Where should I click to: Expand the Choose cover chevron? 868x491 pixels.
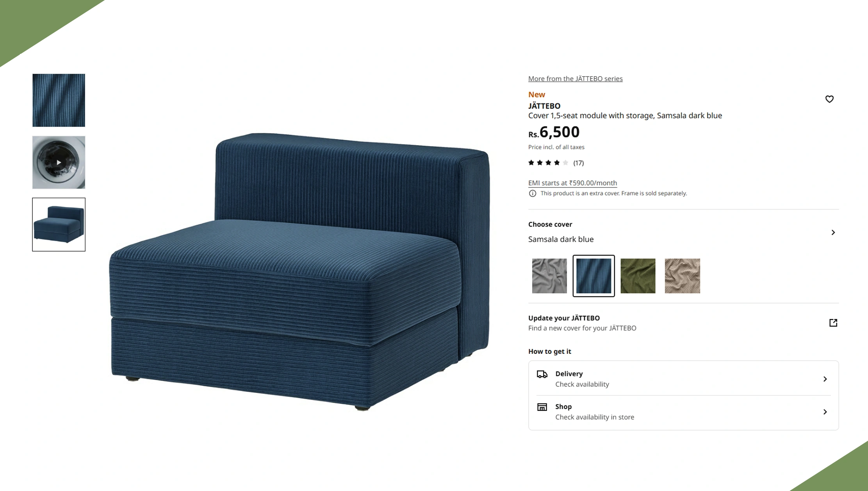click(x=833, y=232)
